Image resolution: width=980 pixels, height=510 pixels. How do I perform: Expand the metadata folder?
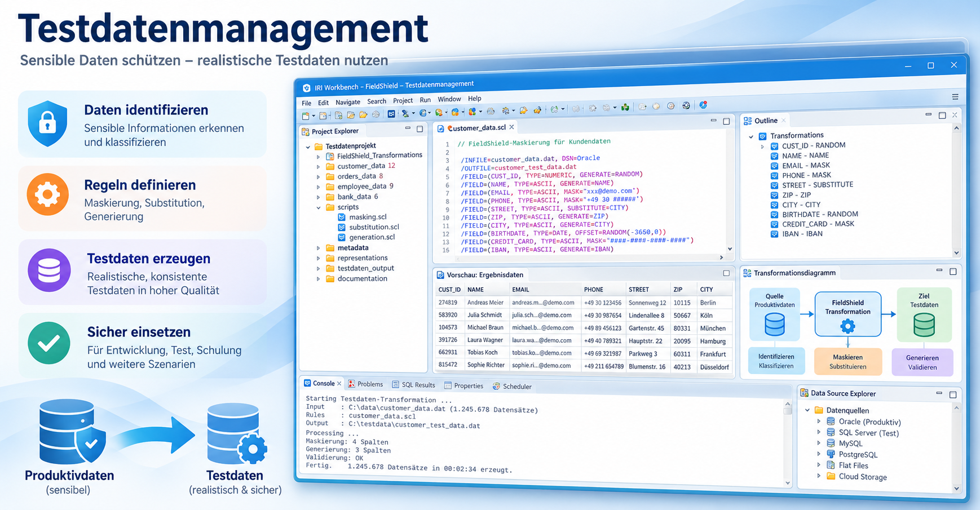pos(318,248)
